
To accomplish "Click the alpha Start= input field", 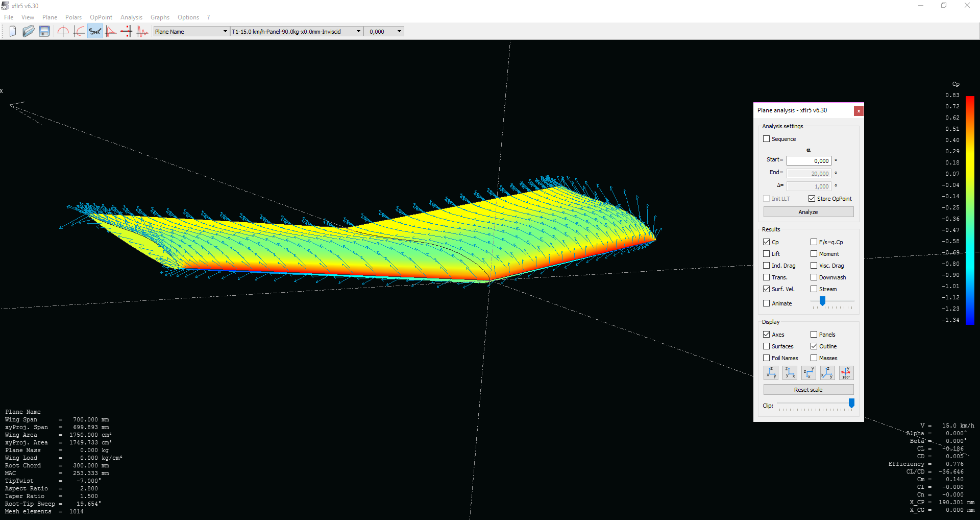I will 808,161.
